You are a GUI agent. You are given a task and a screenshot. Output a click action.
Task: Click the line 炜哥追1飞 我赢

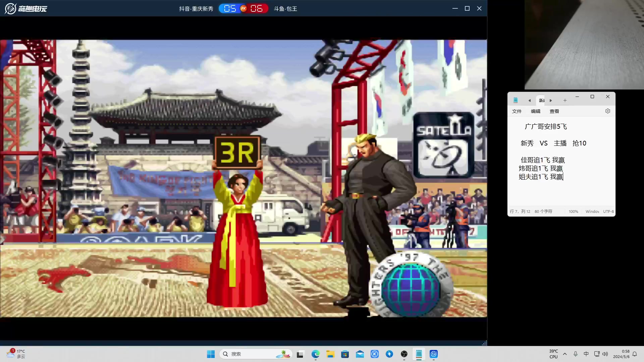[541, 168]
